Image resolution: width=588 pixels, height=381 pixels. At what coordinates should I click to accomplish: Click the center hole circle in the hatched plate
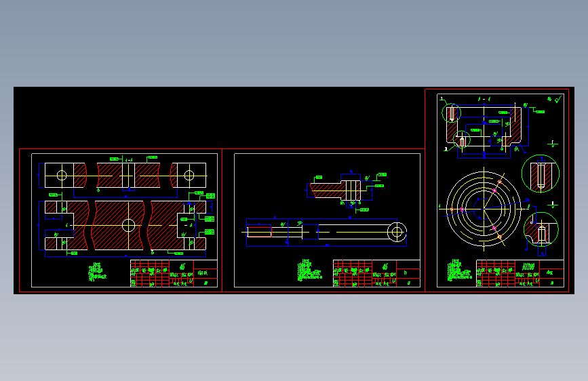(x=129, y=225)
